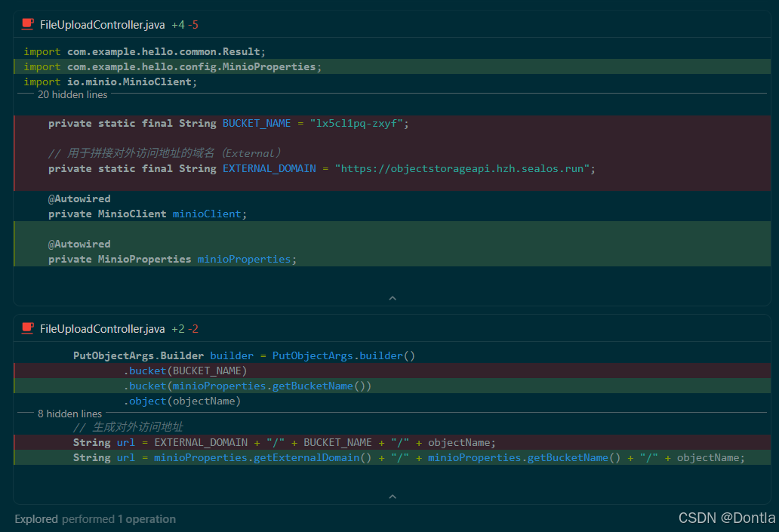Click the added .bucket(minioProperties.getBucketName()) line
Viewport: 779px width, 532px height.
(x=393, y=386)
